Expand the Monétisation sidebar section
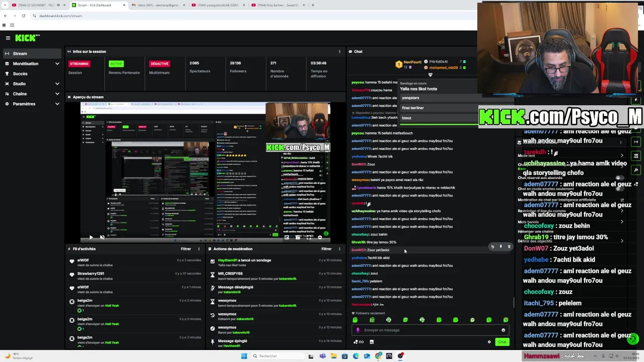 tap(32, 64)
